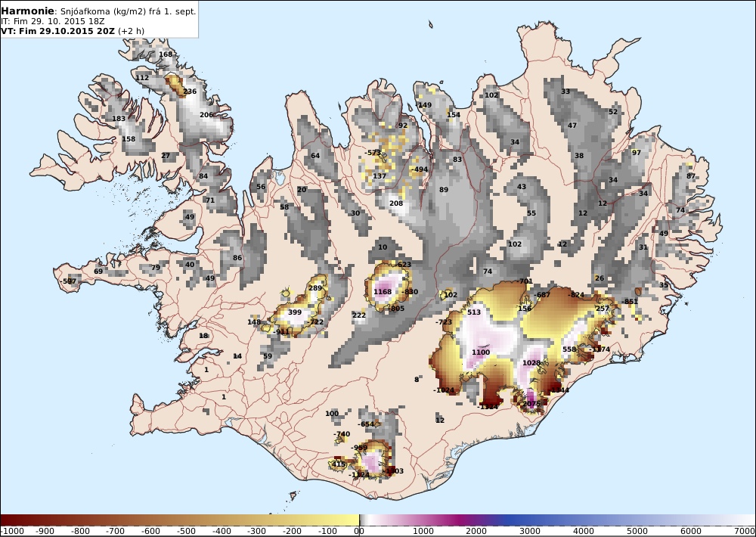This screenshot has height=537, width=756.
Task: Select the 83 value label
Action: (457, 160)
